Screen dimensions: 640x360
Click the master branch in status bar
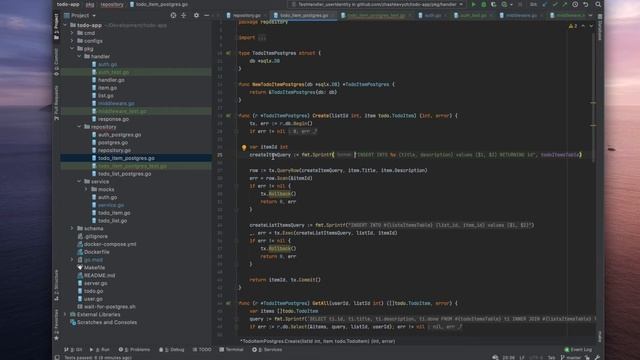click(571, 358)
